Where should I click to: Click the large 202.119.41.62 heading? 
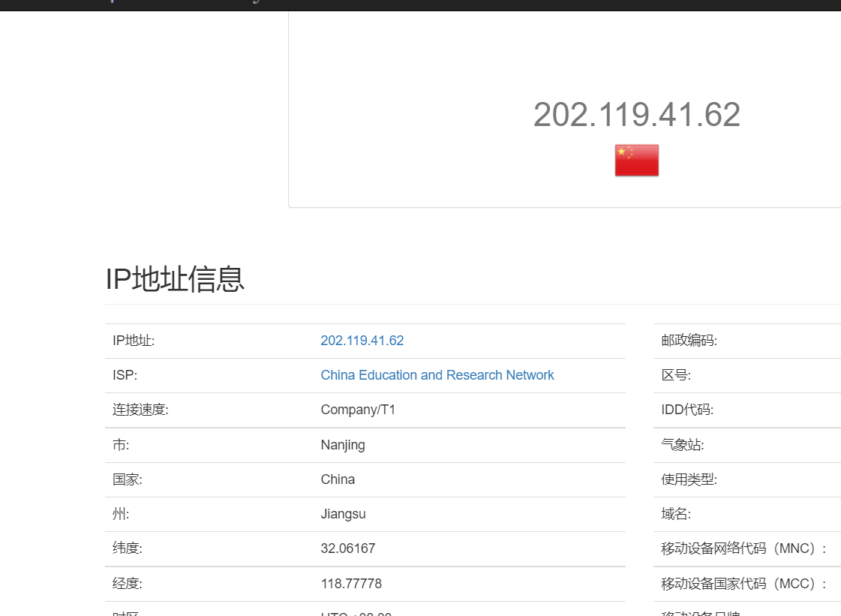tap(636, 114)
